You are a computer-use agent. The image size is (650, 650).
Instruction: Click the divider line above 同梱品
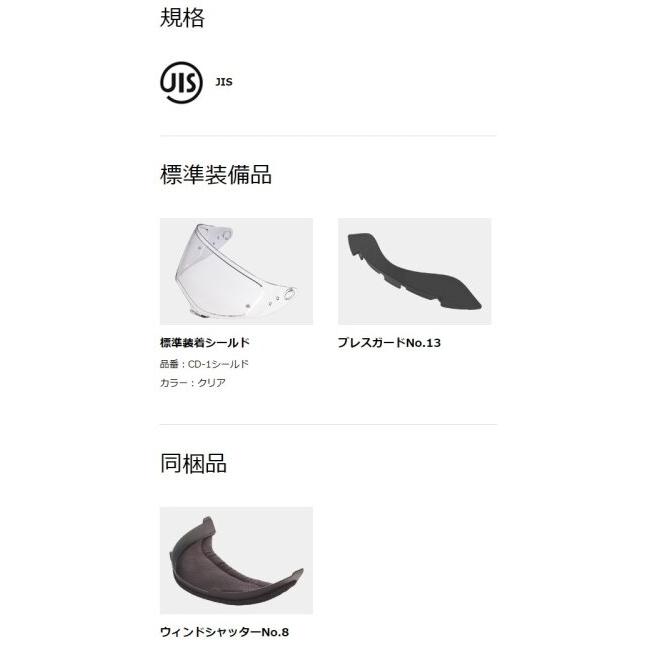coord(328,424)
